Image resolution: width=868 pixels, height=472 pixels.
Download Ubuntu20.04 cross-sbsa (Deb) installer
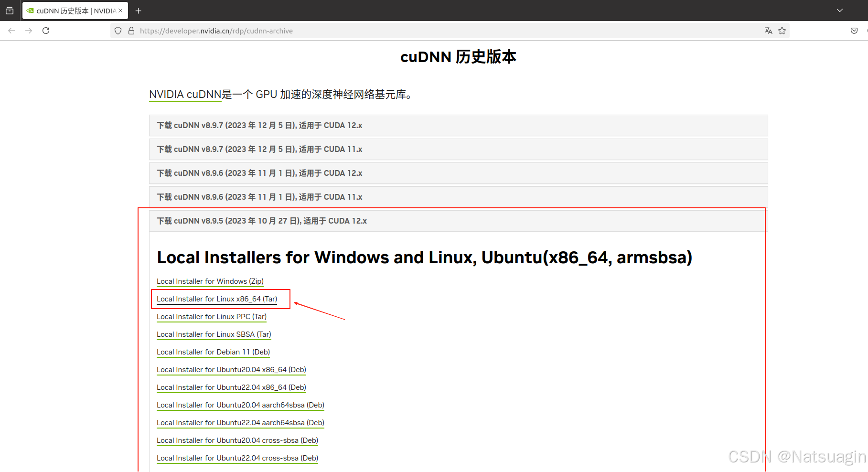point(237,440)
